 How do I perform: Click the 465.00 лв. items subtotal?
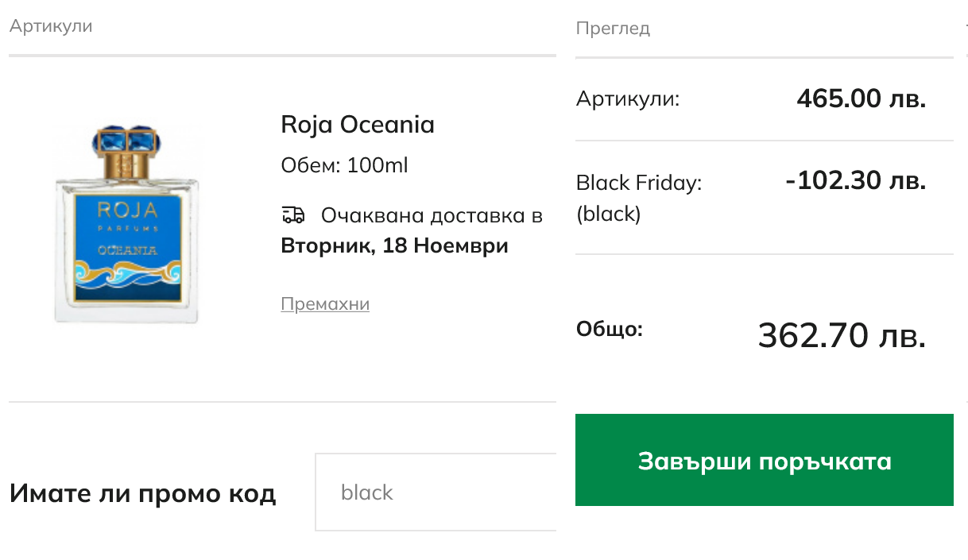pyautogui.click(x=861, y=99)
